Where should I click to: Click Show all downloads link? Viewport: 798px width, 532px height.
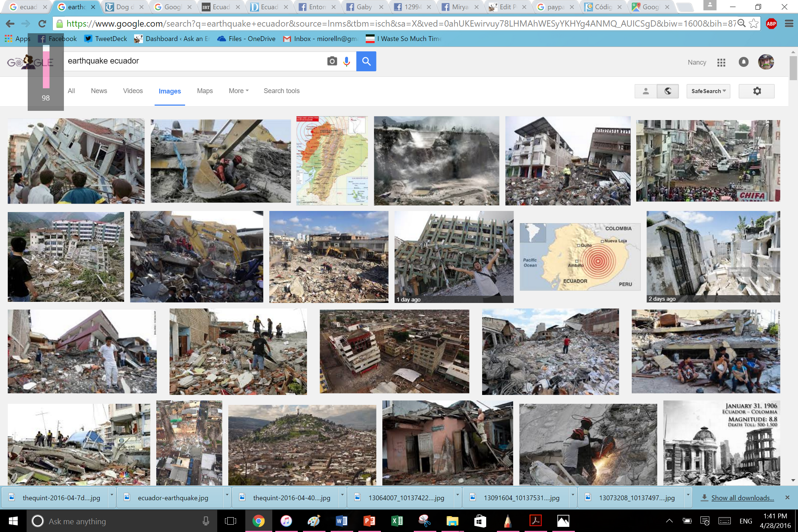742,498
